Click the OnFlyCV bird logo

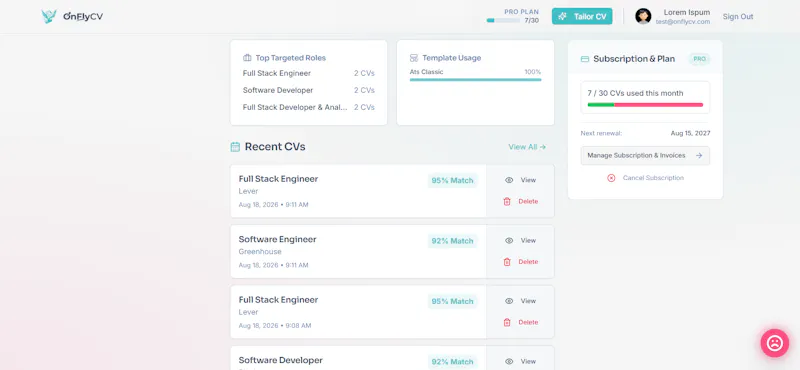(49, 16)
